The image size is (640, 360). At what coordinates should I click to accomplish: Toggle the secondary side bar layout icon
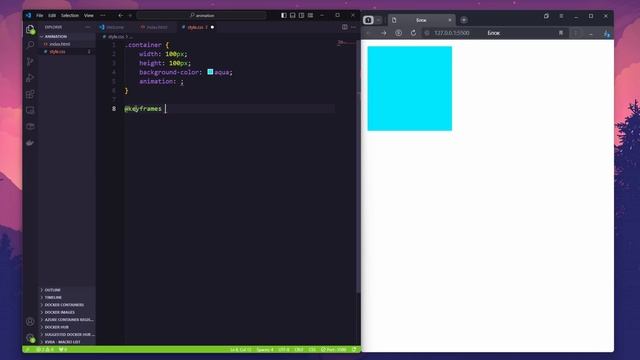click(302, 16)
